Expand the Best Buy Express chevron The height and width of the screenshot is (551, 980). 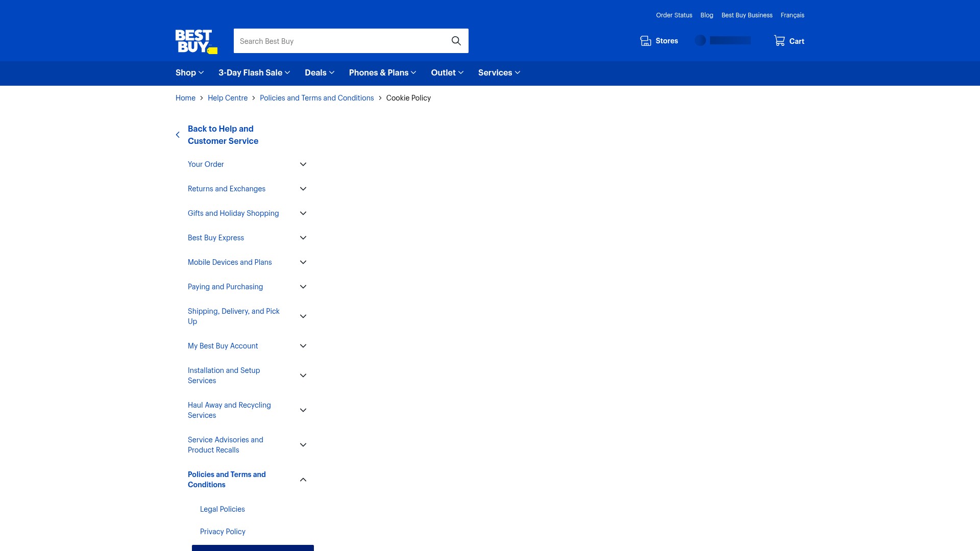(x=303, y=238)
